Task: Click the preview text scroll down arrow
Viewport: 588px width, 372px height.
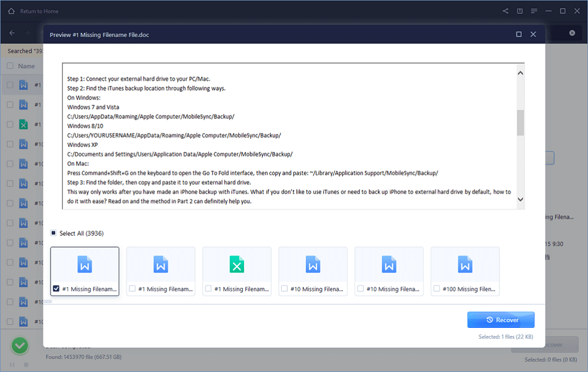Action: pyautogui.click(x=520, y=200)
